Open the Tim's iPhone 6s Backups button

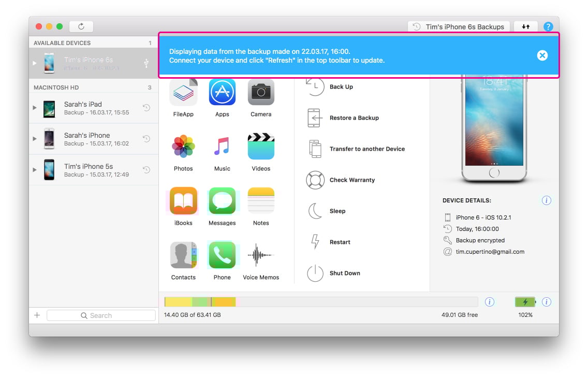pyautogui.click(x=459, y=26)
